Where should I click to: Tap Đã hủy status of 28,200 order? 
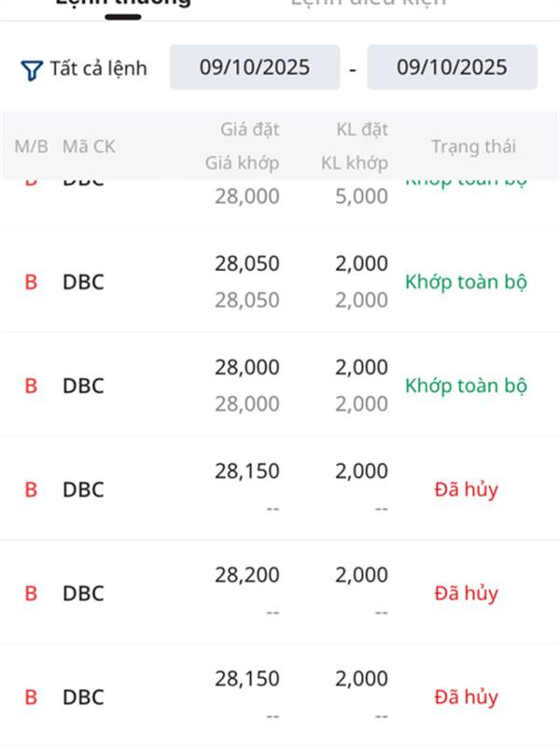[x=466, y=593]
